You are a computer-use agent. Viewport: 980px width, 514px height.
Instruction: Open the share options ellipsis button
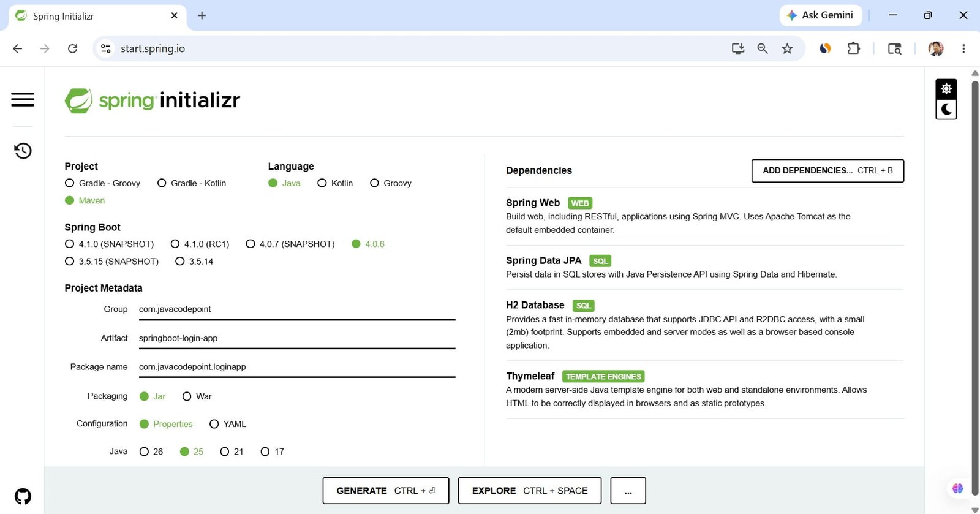[628, 491]
